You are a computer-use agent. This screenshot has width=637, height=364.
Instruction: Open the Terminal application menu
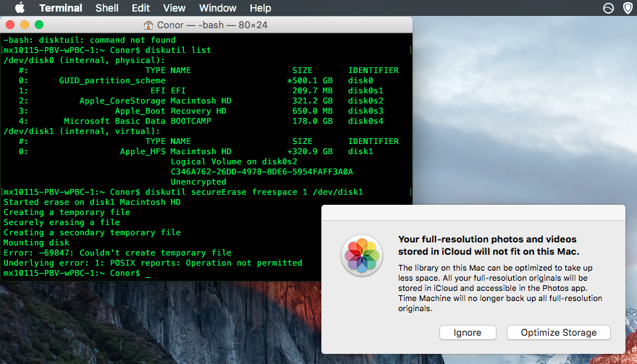(x=61, y=8)
